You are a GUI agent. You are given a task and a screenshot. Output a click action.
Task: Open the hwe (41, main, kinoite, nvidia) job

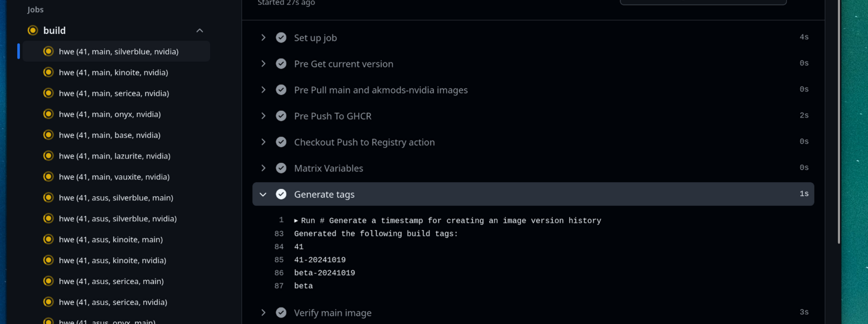[114, 73]
